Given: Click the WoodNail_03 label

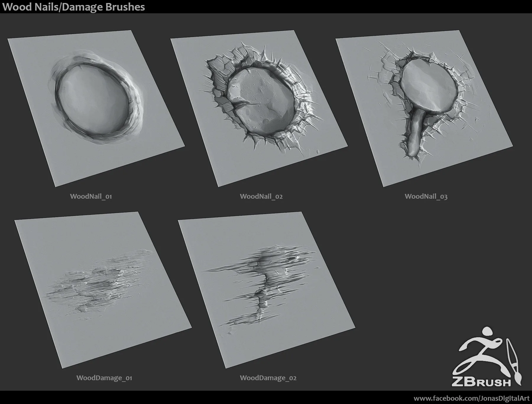Looking at the screenshot, I should click(x=426, y=196).
